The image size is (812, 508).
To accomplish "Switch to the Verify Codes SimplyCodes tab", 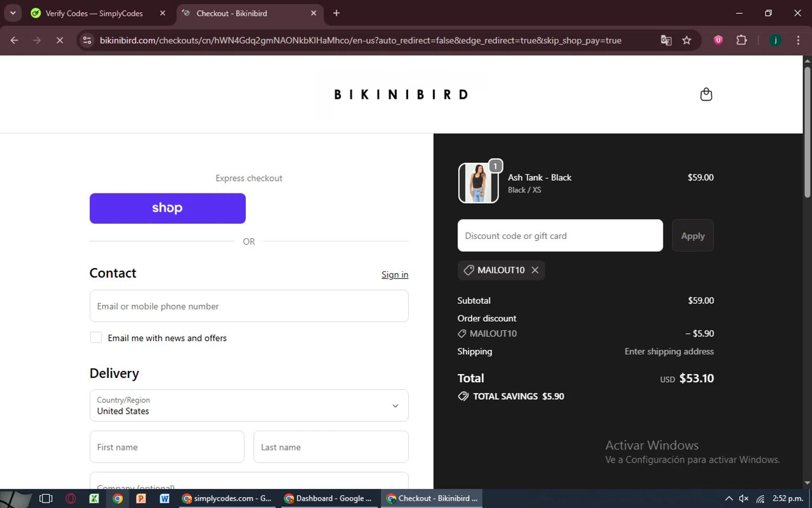I will coord(94,13).
